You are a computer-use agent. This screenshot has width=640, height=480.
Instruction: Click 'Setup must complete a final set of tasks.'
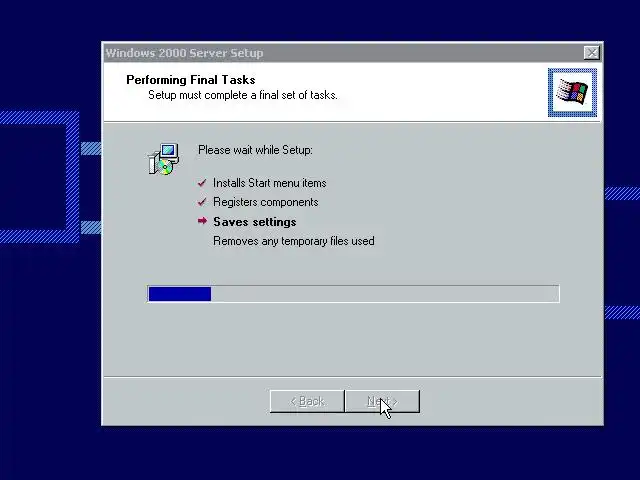243,95
